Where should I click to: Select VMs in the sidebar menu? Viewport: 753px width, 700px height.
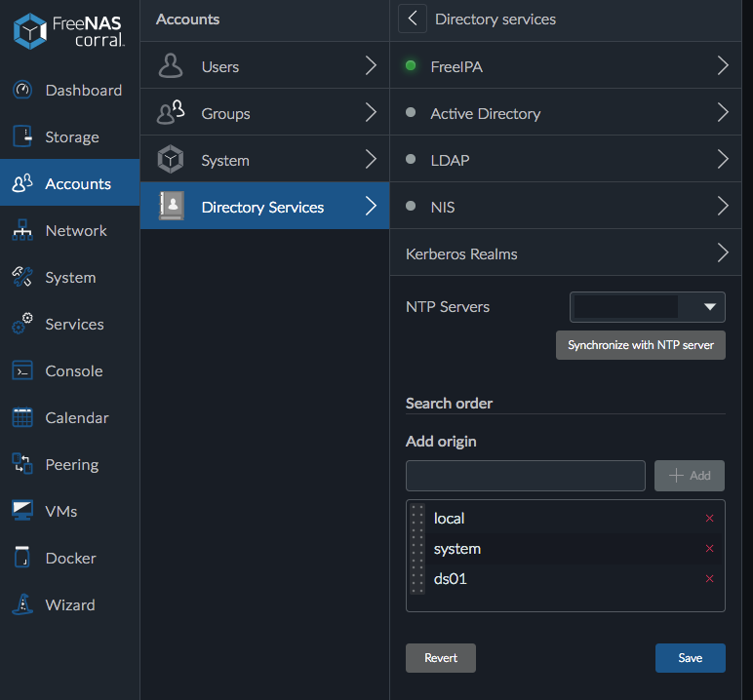[69, 511]
